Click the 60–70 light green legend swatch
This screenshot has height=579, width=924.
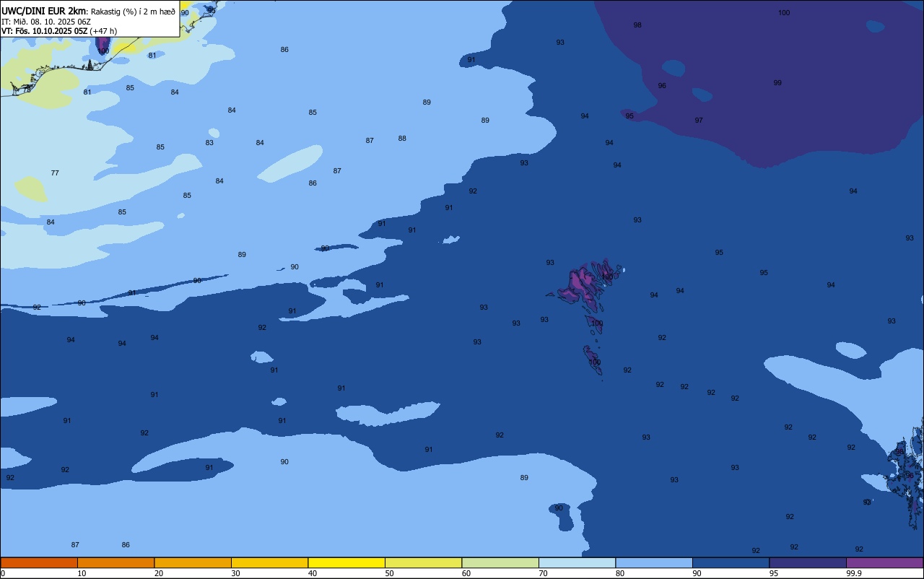(500, 562)
